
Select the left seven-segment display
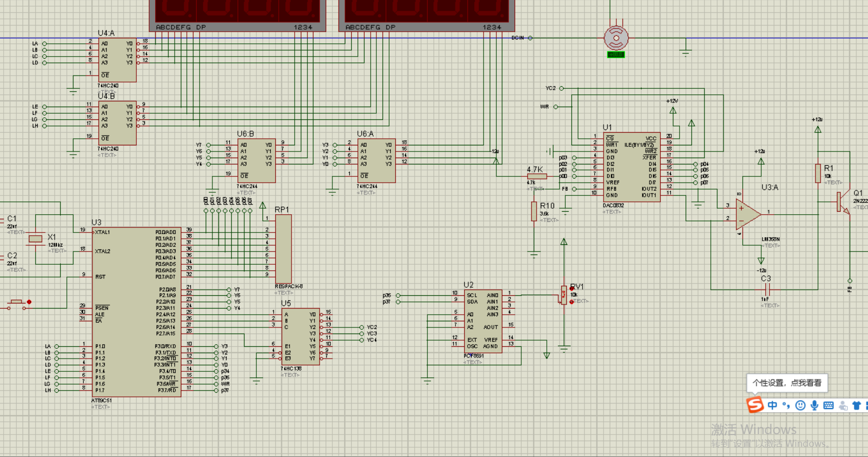(x=237, y=15)
